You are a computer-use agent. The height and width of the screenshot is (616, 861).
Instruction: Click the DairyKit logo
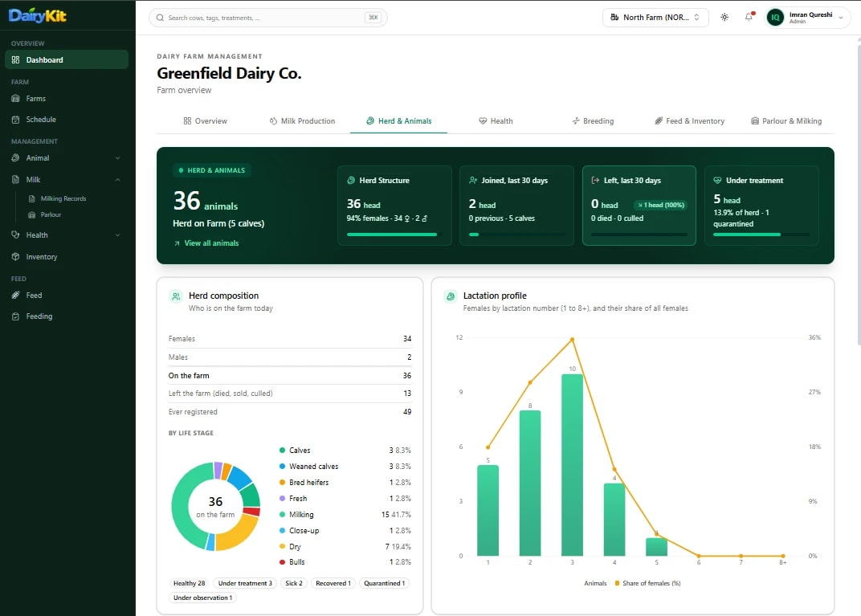[x=37, y=15]
